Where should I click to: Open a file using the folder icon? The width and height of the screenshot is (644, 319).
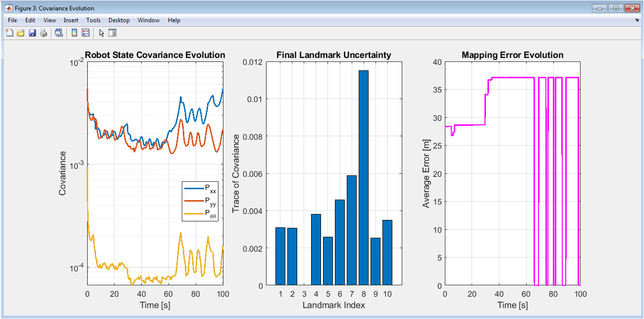(20, 33)
